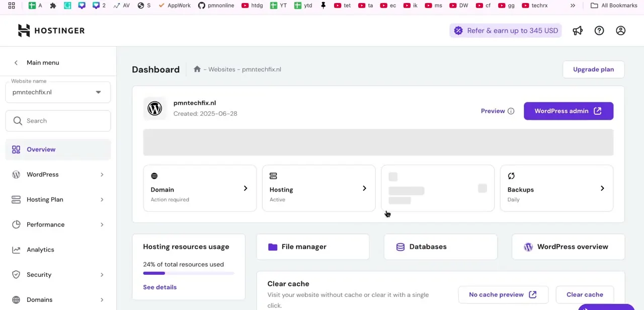Image resolution: width=644 pixels, height=310 pixels.
Task: Click the Hostinger logo
Action: [x=51, y=31]
